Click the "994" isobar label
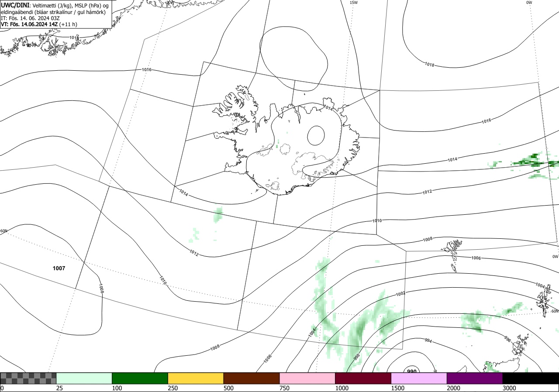This screenshot has width=559, height=392. [428, 341]
